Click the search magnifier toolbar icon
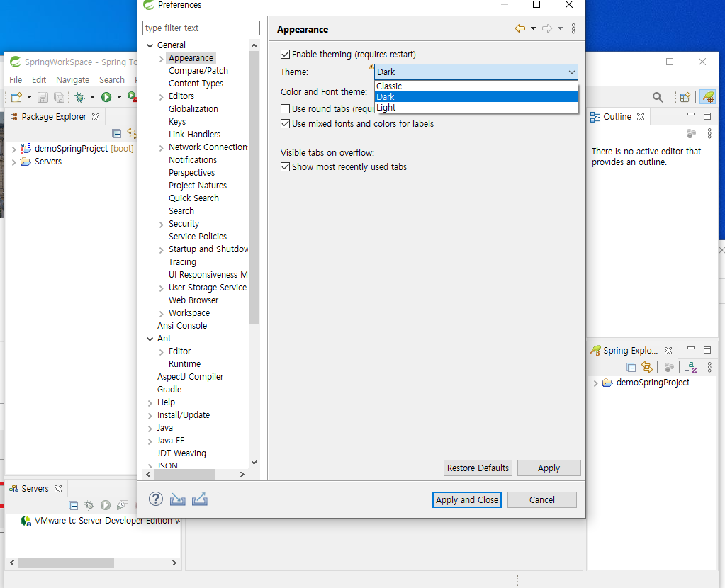This screenshot has height=588, width=725. (x=658, y=97)
